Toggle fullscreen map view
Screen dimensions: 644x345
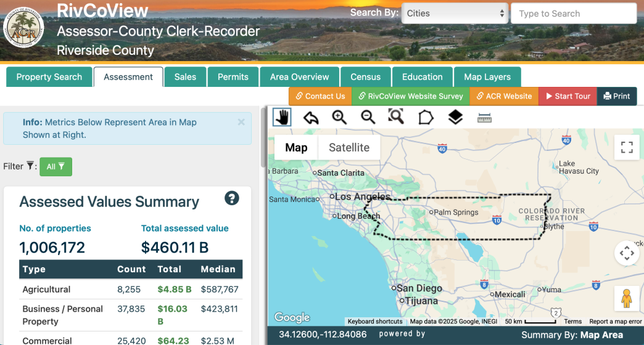627,147
